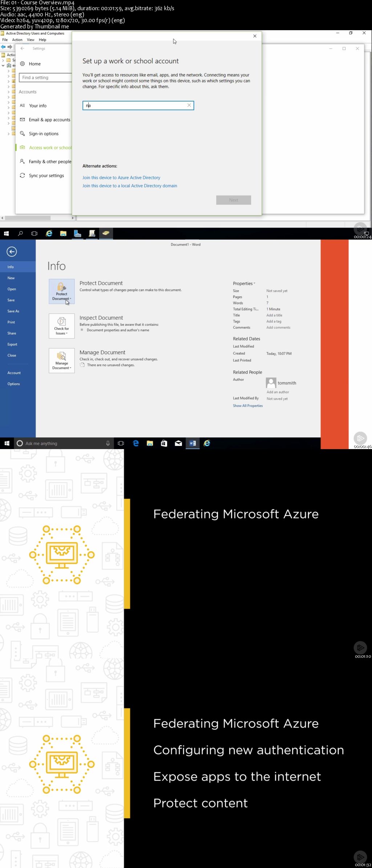Collapse the expanded domain node in Active Directory tree
Screen dimensions: 372x868
3,65
